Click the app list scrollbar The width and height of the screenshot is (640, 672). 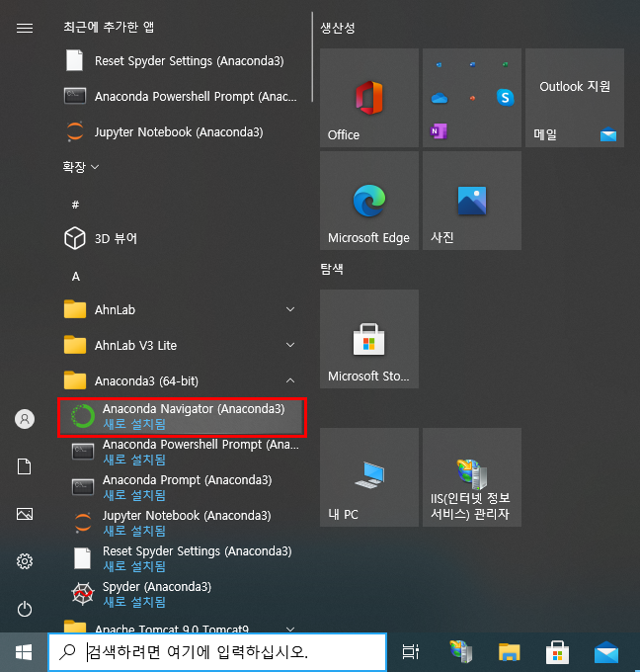312,57
